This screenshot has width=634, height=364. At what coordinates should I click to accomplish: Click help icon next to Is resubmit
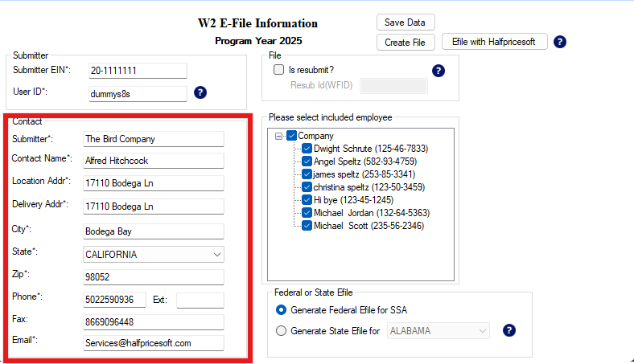tap(438, 71)
